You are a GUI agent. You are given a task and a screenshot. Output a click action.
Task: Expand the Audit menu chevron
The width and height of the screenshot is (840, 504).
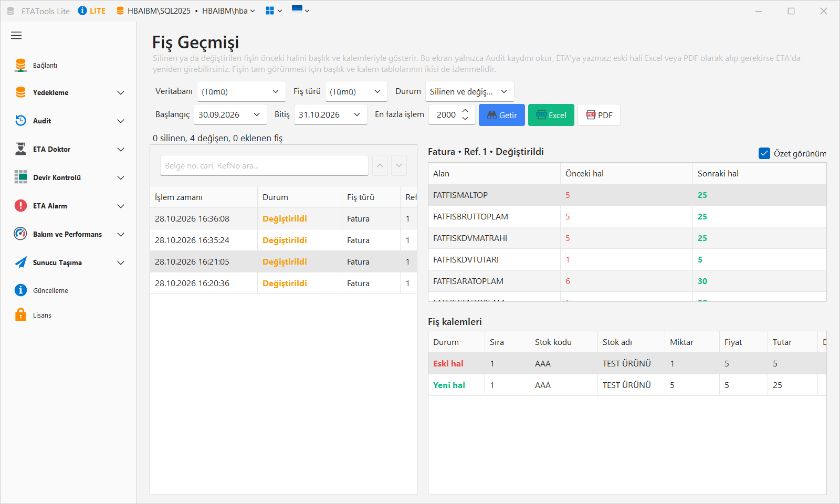(x=121, y=121)
